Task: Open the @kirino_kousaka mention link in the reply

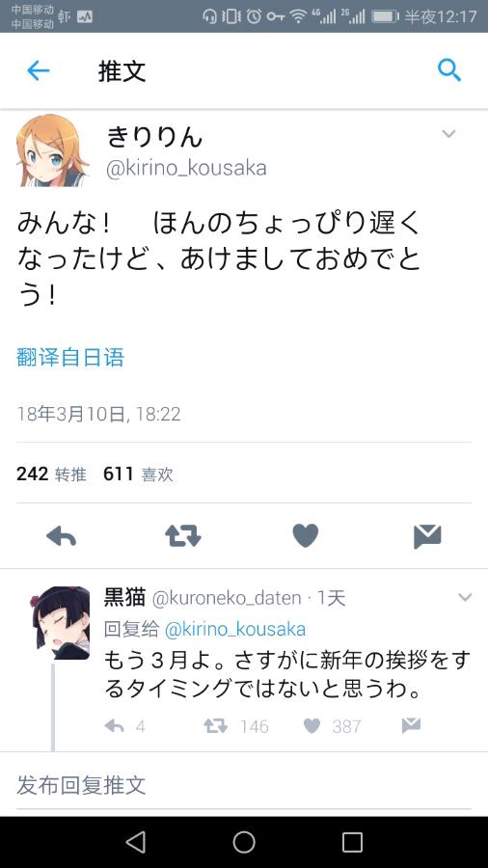Action: [235, 629]
